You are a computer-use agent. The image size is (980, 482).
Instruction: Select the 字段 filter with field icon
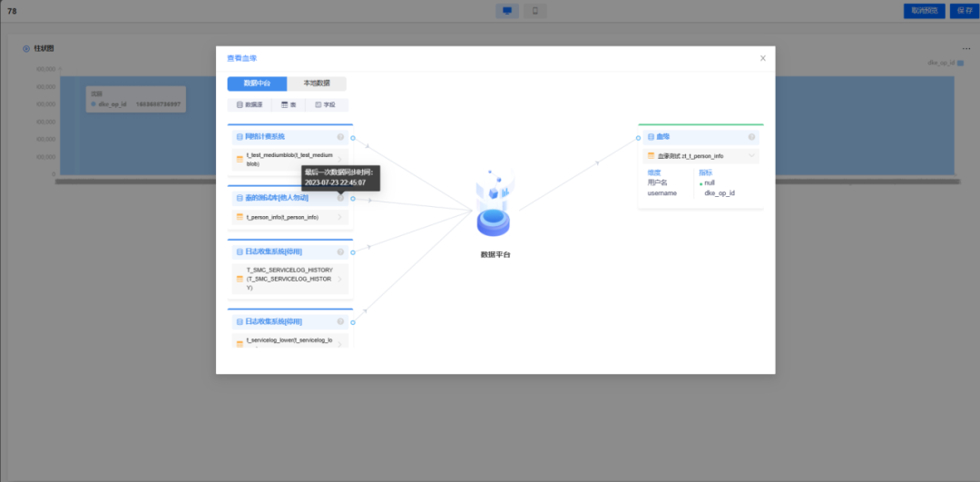(326, 105)
